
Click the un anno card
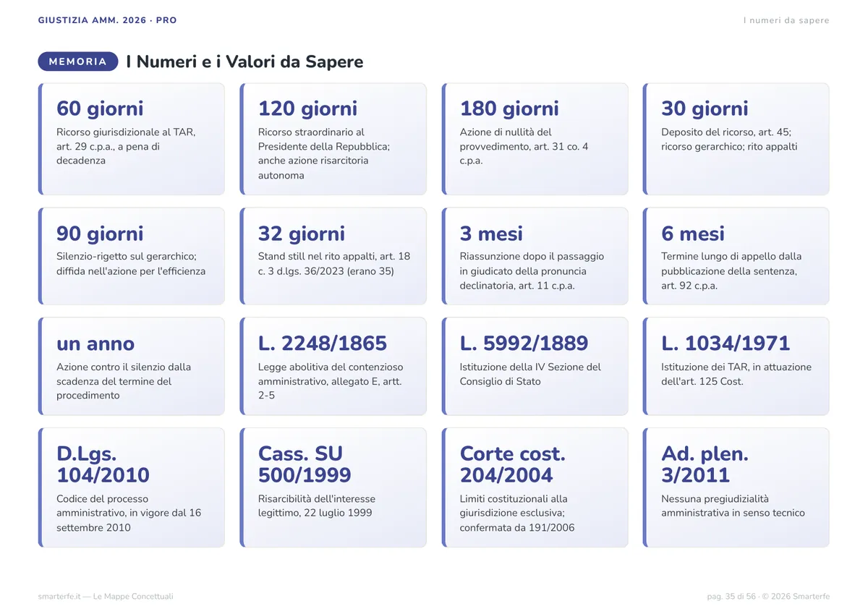coord(132,367)
